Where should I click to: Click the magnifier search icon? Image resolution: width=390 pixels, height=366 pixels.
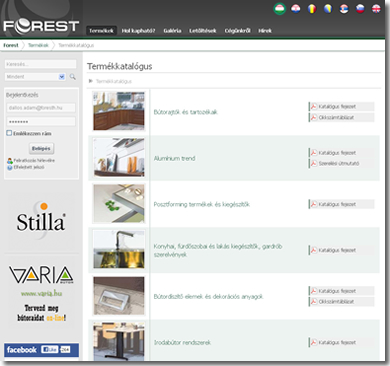[x=72, y=77]
